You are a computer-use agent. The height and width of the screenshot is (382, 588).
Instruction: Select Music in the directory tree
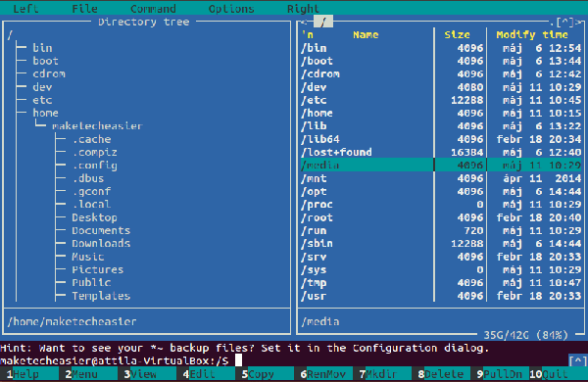click(88, 257)
